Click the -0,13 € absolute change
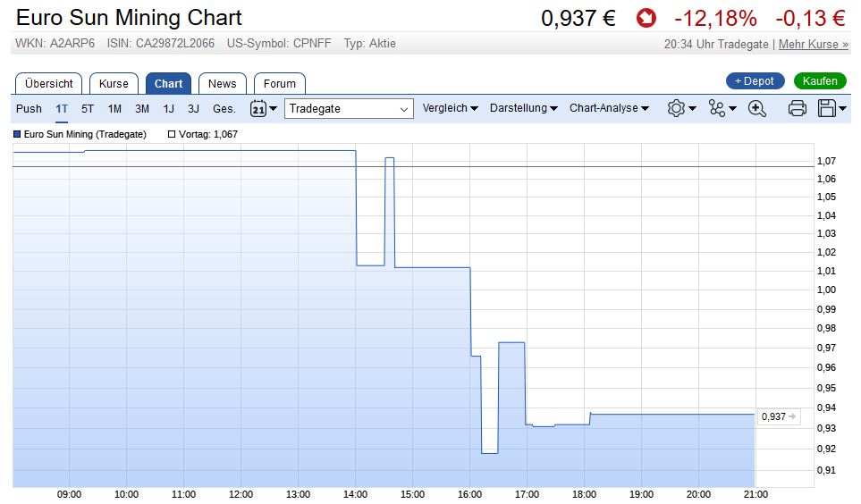 pos(810,18)
